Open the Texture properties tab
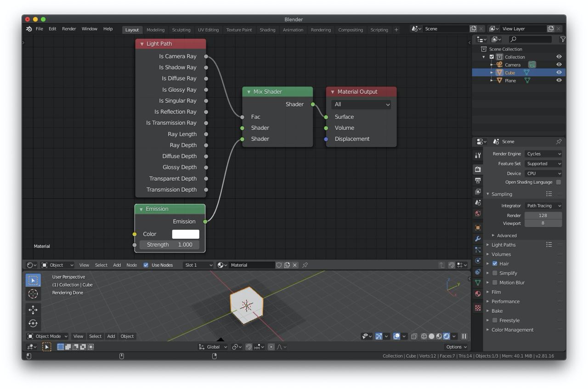The image size is (588, 389). click(478, 308)
